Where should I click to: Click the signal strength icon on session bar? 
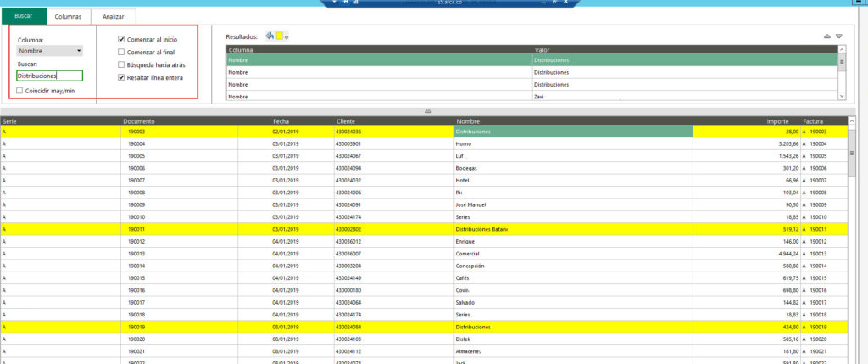[x=355, y=3]
